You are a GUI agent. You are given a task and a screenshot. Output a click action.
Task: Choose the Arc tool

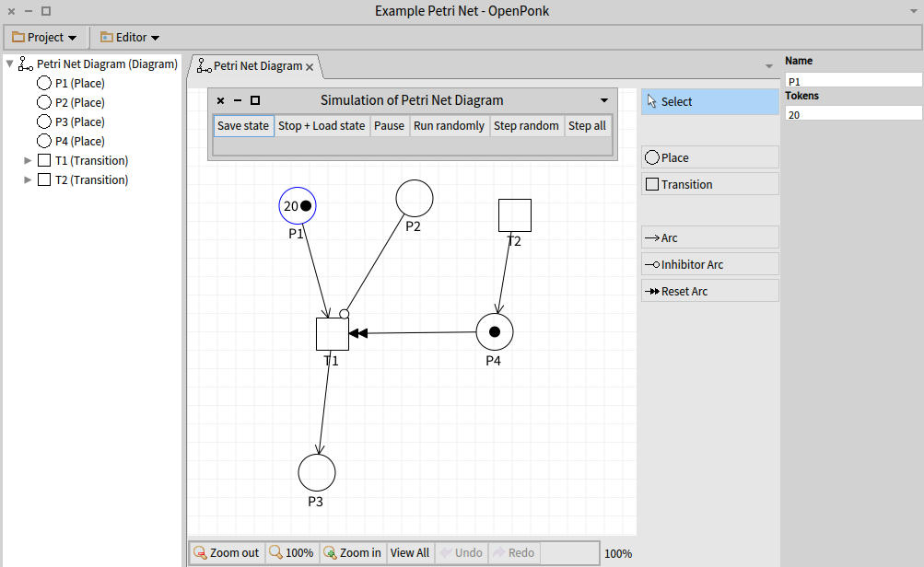click(709, 237)
